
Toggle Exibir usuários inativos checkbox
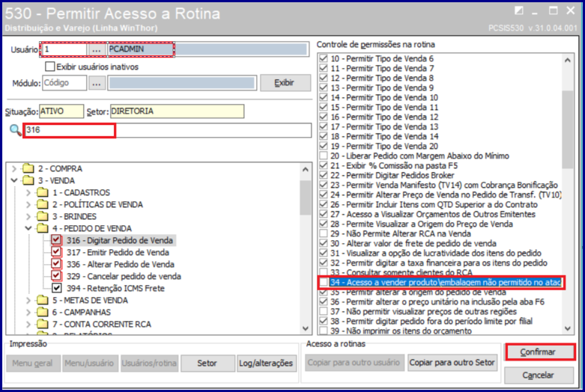point(49,67)
